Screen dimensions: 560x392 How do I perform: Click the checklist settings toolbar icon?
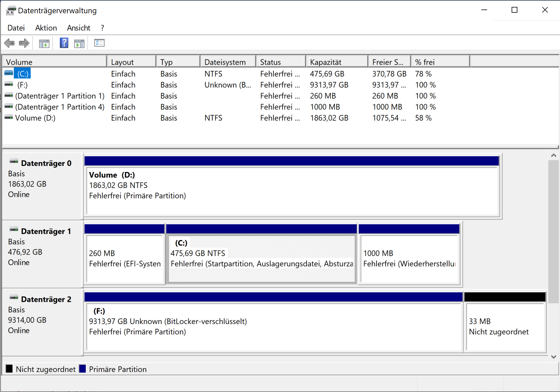coord(99,43)
